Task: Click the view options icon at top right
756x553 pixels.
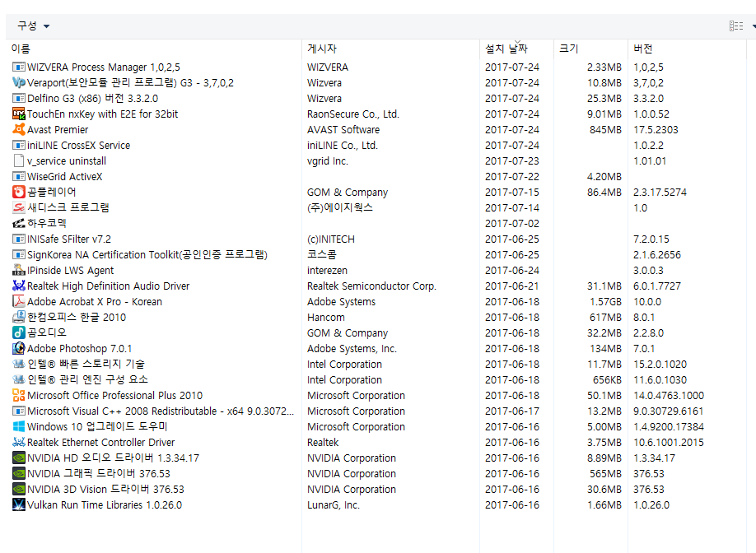Action: click(x=735, y=26)
